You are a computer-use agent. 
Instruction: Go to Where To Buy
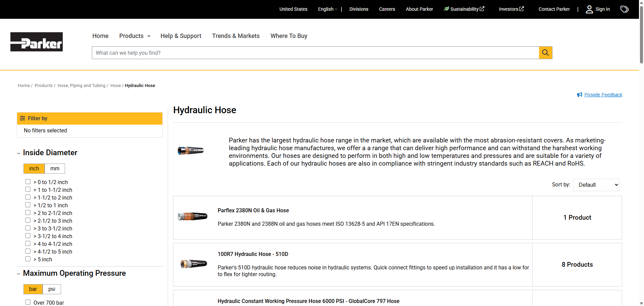(289, 36)
